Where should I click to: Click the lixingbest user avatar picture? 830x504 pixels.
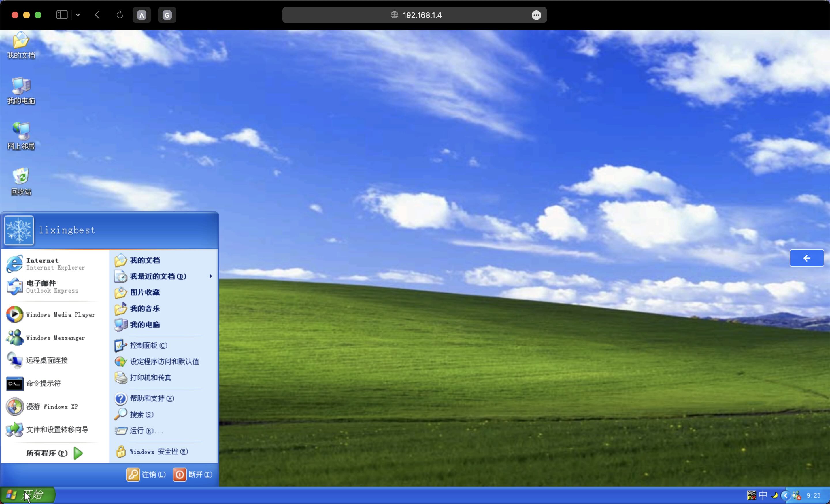point(19,230)
